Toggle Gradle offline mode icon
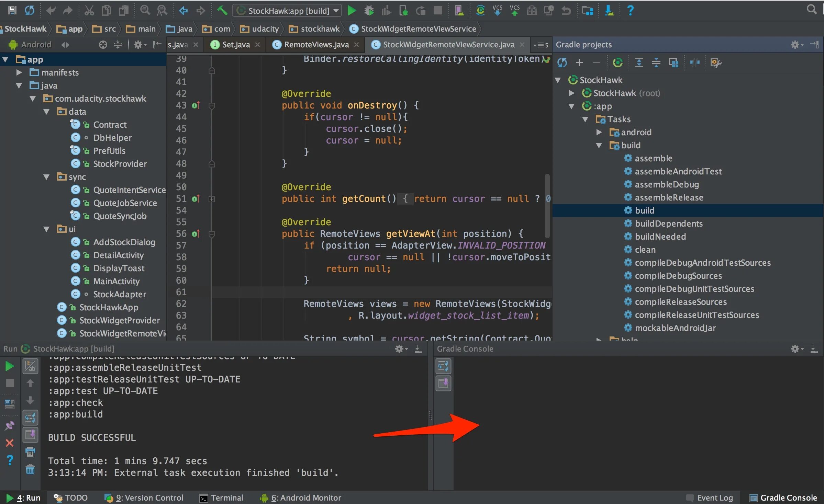824x504 pixels. click(694, 62)
